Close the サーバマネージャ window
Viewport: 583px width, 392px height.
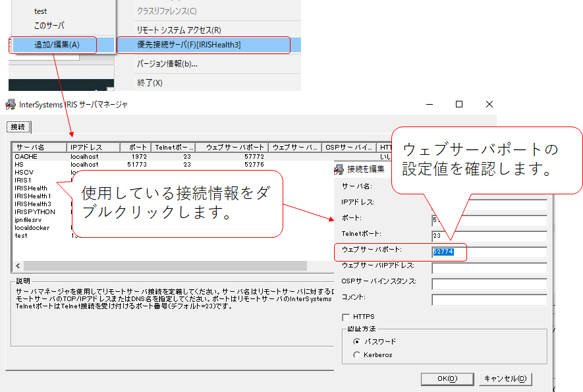[x=489, y=104]
